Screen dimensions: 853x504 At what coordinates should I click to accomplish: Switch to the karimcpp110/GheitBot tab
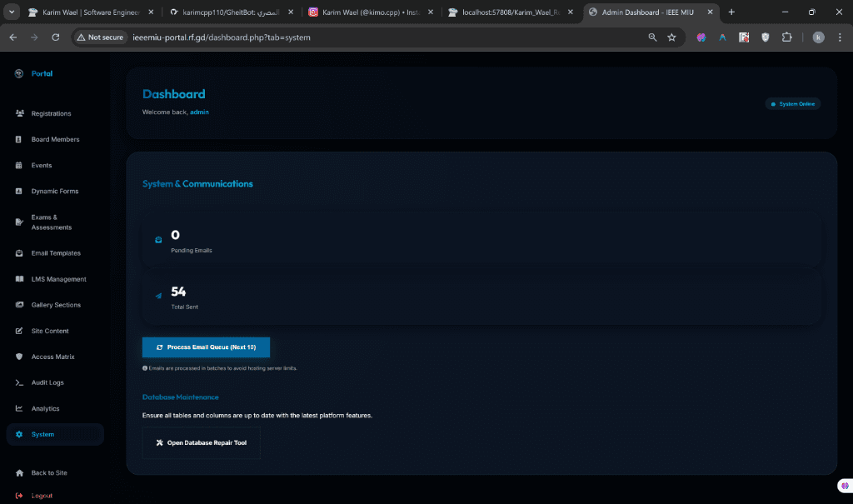pos(231,12)
